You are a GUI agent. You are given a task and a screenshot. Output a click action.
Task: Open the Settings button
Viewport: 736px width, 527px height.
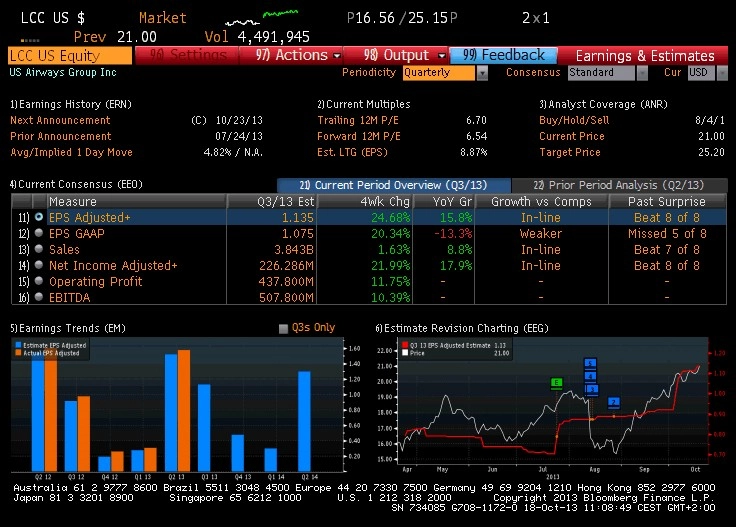186,55
